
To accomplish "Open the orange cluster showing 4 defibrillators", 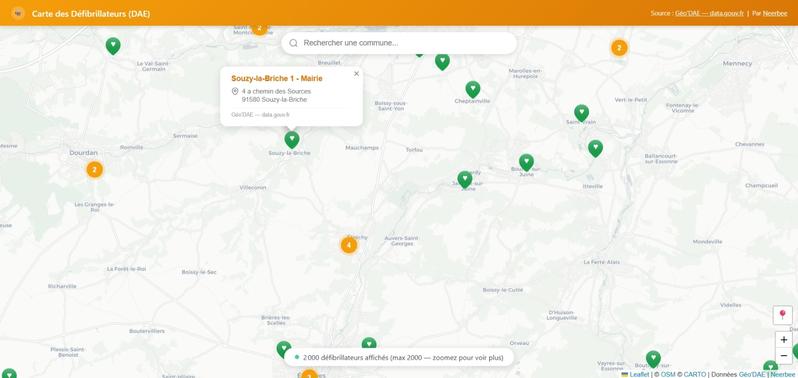I will [349, 245].
